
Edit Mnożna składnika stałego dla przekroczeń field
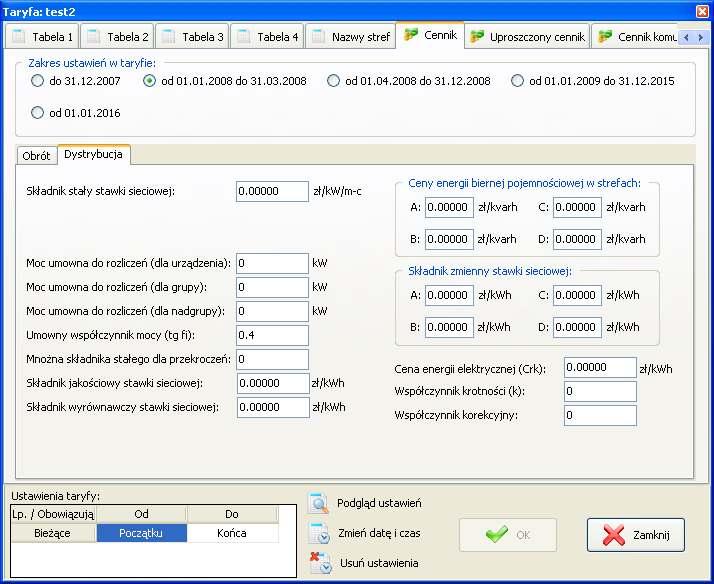coord(272,359)
